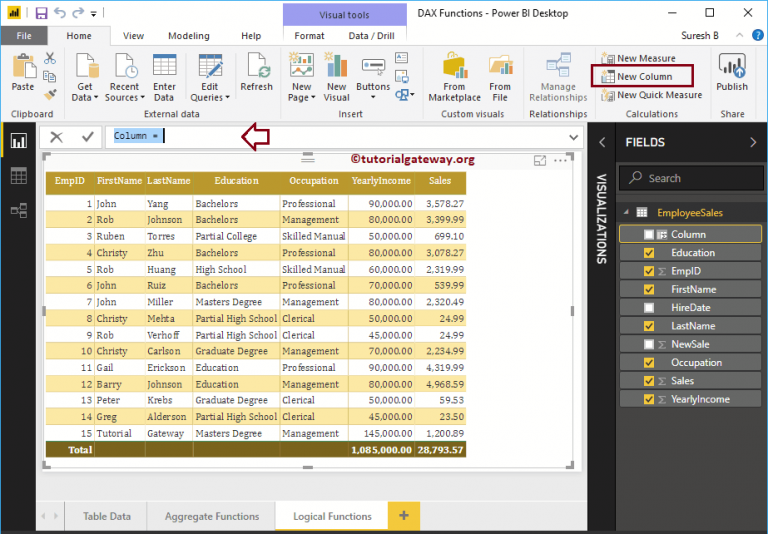This screenshot has height=534, width=768.
Task: Uncheck the EmpID field checkbox
Action: (649, 271)
